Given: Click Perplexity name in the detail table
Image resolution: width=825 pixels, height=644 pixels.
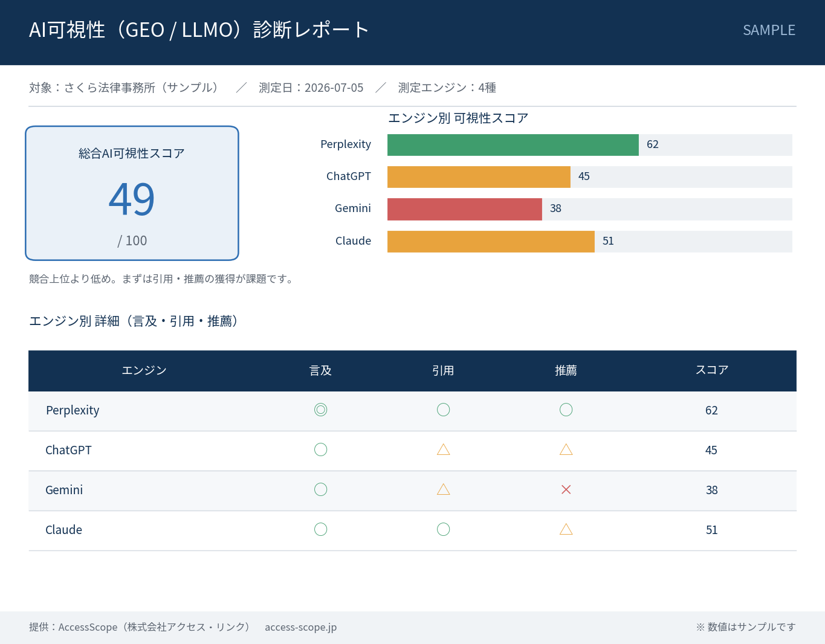Looking at the screenshot, I should coord(73,410).
